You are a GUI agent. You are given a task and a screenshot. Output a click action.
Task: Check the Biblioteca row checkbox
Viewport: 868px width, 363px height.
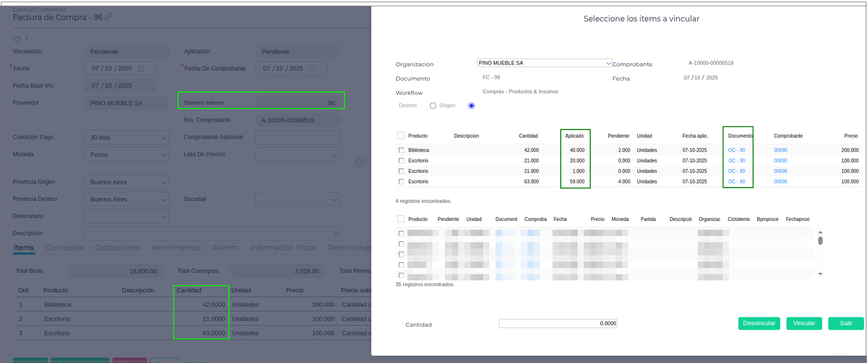pyautogui.click(x=401, y=150)
